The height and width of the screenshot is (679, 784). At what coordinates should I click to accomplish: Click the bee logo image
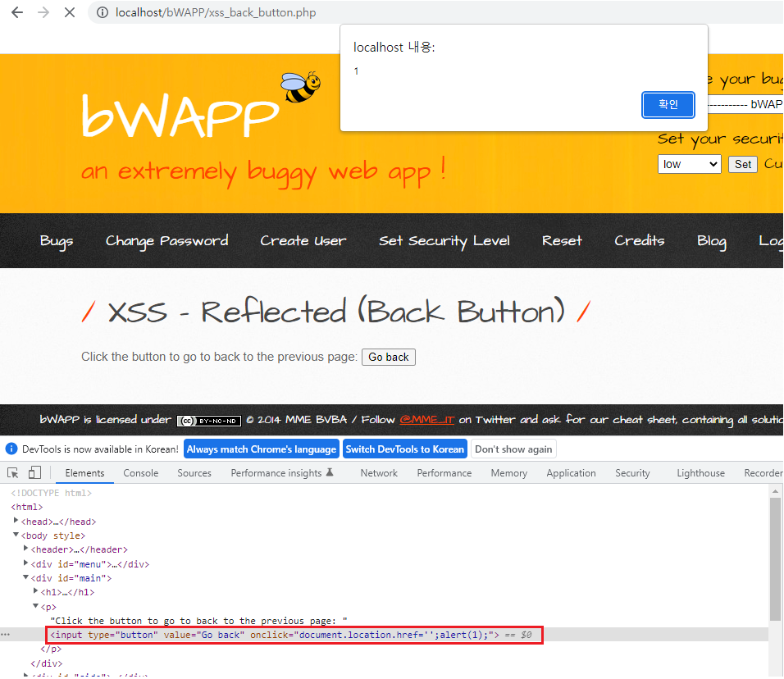click(x=300, y=86)
